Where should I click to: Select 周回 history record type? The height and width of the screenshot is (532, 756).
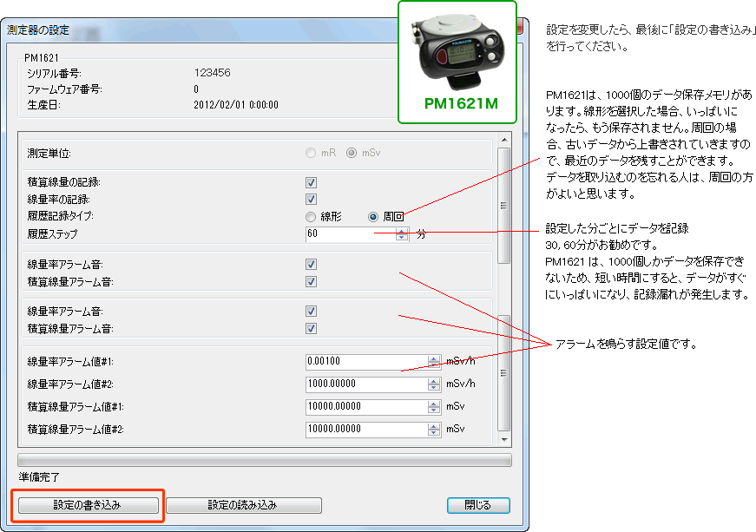372,217
